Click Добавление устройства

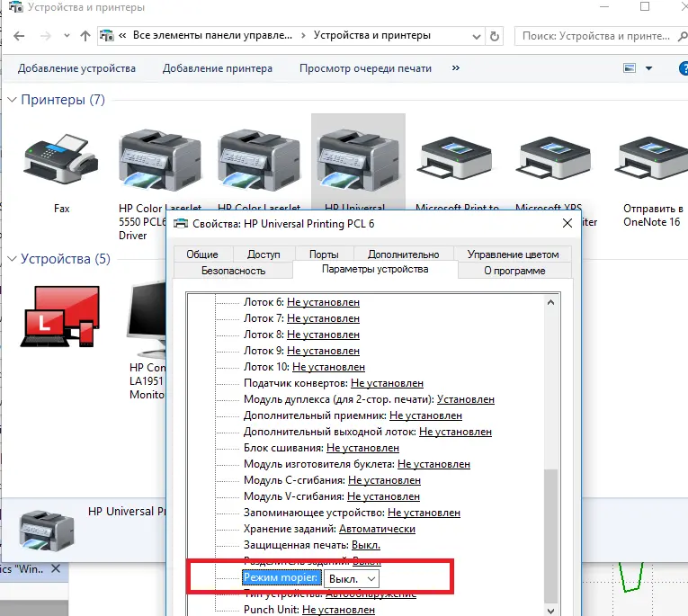click(76, 68)
